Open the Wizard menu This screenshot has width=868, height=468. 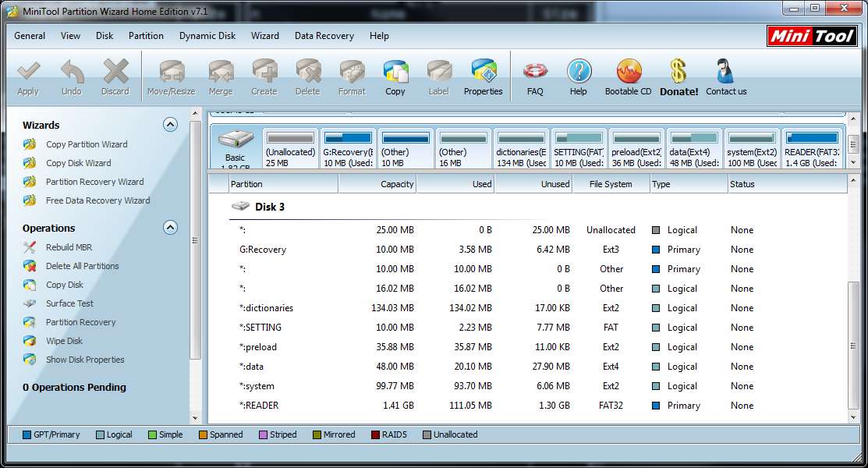[265, 36]
